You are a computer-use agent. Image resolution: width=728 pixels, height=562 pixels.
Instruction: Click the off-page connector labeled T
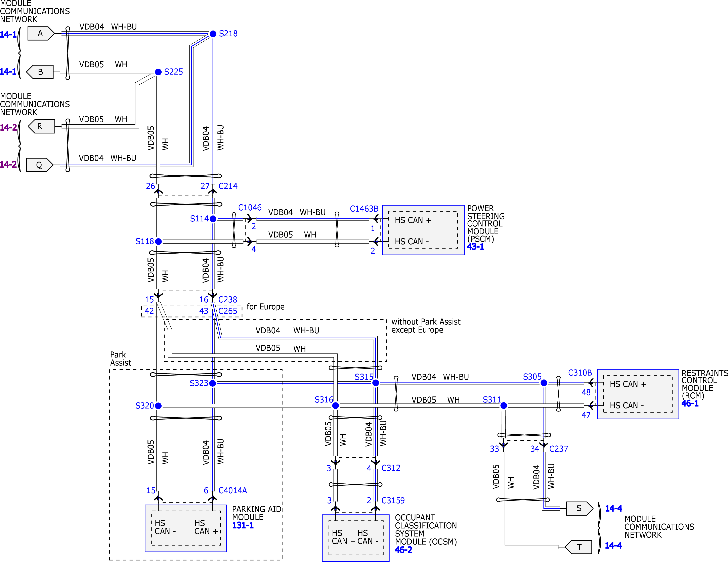click(x=578, y=547)
